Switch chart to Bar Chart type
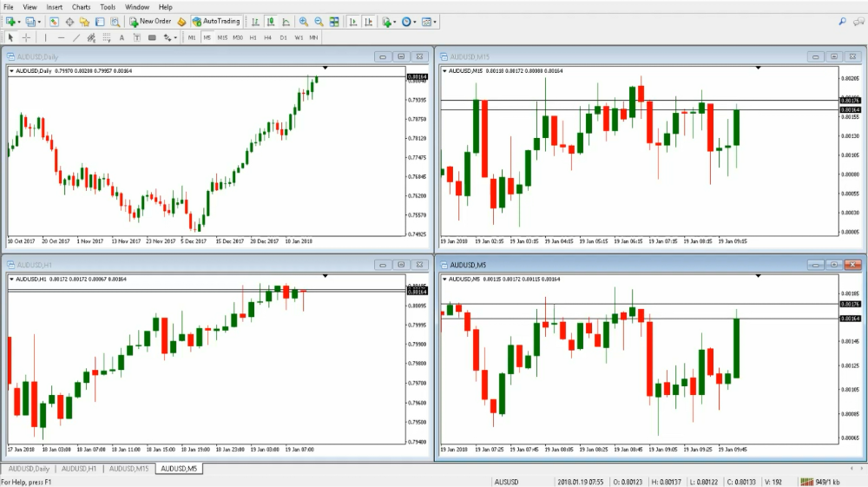868x487 pixels. click(255, 22)
